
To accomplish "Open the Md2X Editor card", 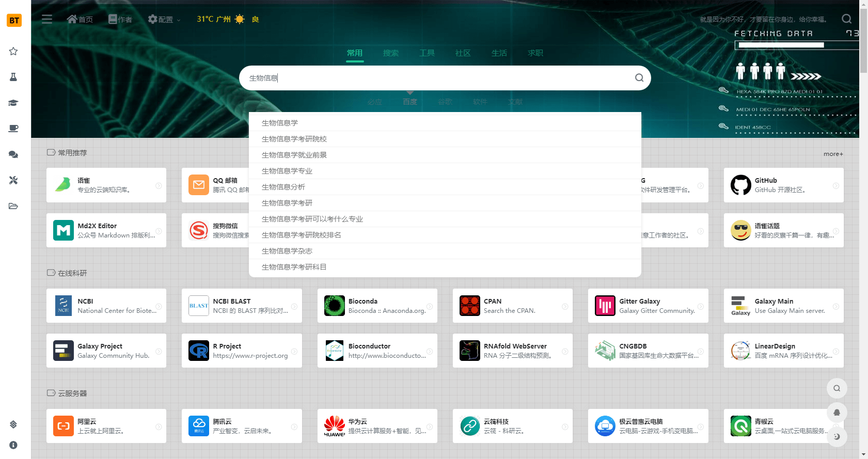I will click(106, 230).
